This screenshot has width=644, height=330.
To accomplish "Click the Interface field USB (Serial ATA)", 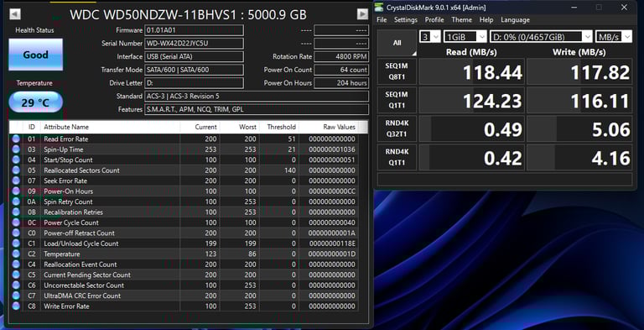I will (194, 56).
